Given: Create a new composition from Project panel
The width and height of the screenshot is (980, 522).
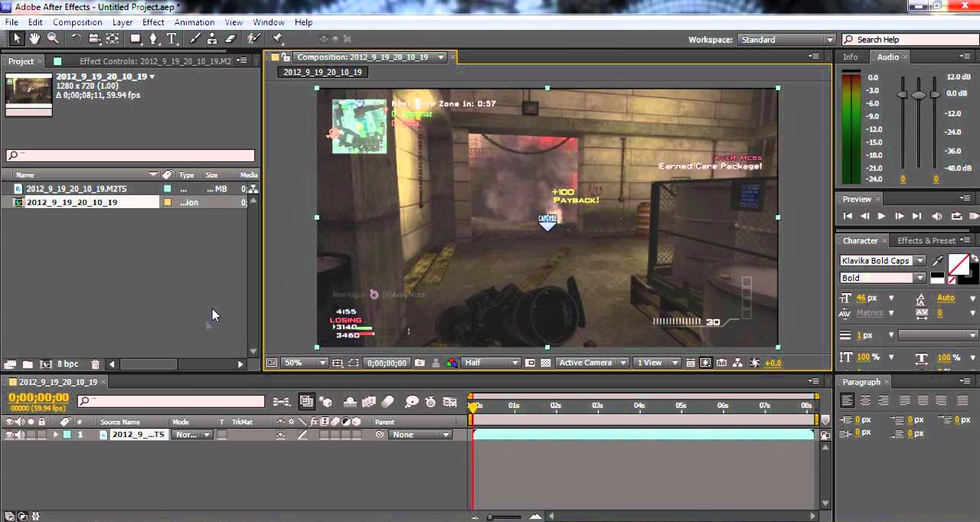Looking at the screenshot, I should point(45,364).
